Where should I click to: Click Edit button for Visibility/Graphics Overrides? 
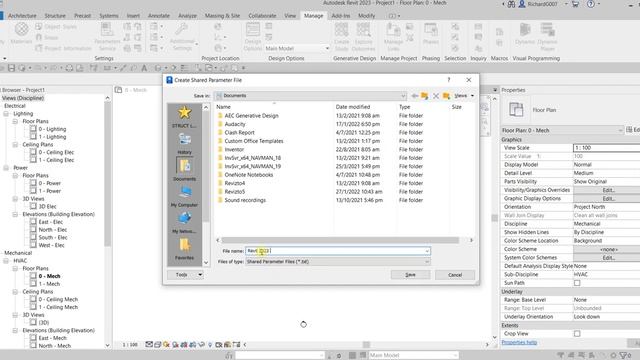click(607, 190)
